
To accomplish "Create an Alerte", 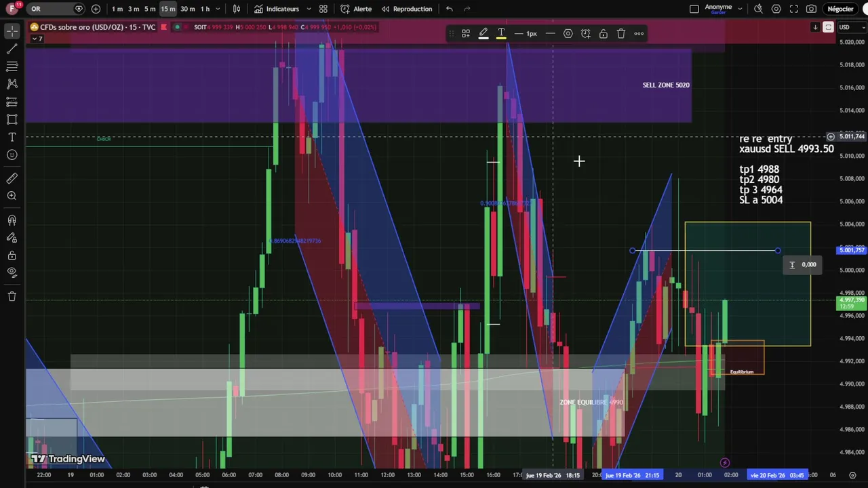I will (356, 9).
